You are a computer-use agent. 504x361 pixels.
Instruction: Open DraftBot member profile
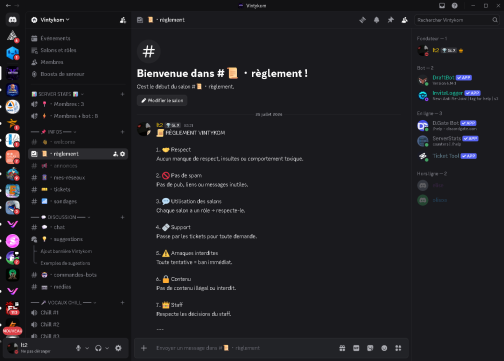click(x=458, y=80)
